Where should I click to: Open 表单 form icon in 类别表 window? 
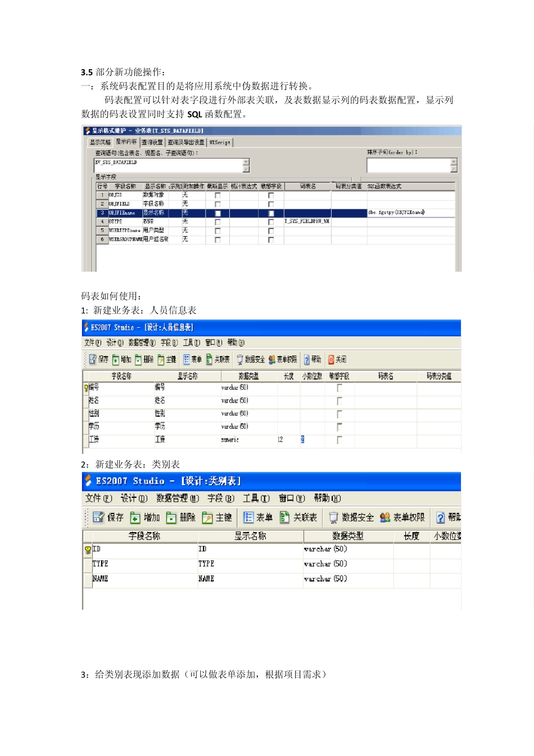[x=248, y=517]
